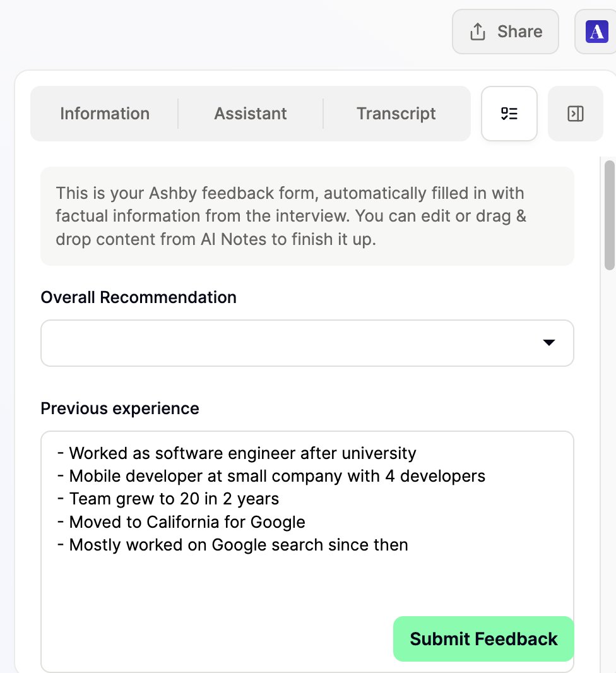Open the Overall Recommendation dropdown field
The height and width of the screenshot is (673, 616).
click(x=290, y=343)
